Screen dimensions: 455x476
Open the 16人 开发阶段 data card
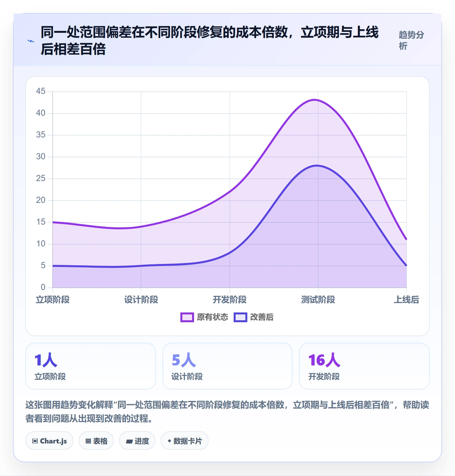click(364, 366)
